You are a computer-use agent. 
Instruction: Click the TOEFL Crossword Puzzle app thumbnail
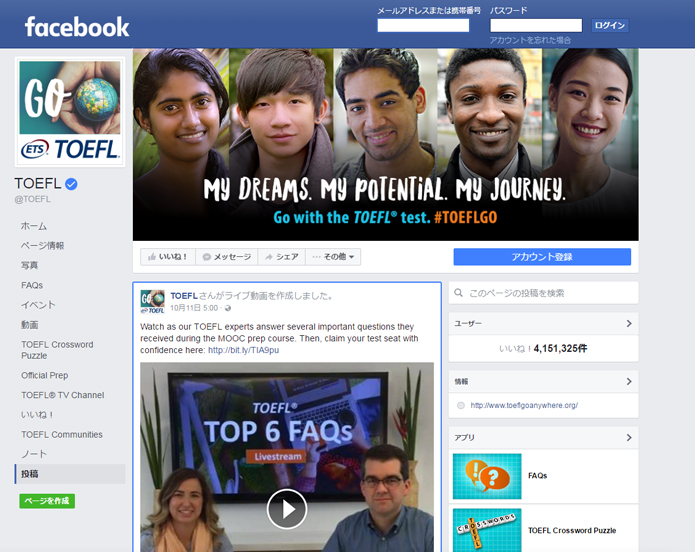(x=487, y=530)
